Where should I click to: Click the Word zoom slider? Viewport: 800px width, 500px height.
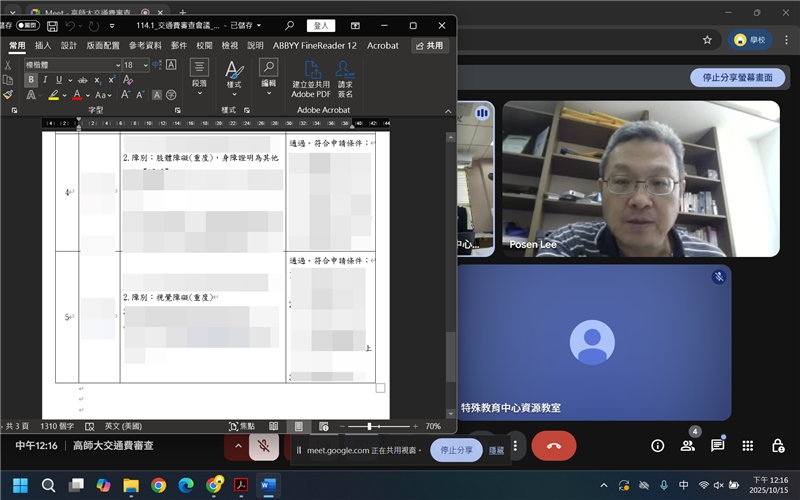click(x=369, y=426)
